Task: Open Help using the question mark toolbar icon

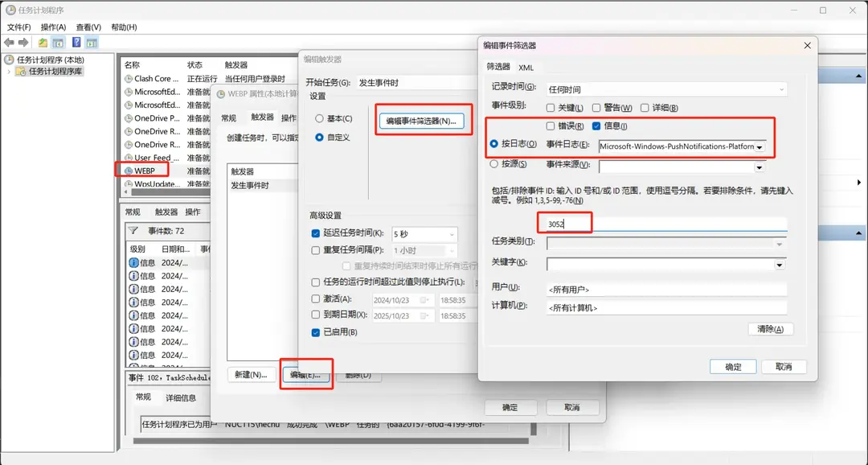Action: click(76, 42)
